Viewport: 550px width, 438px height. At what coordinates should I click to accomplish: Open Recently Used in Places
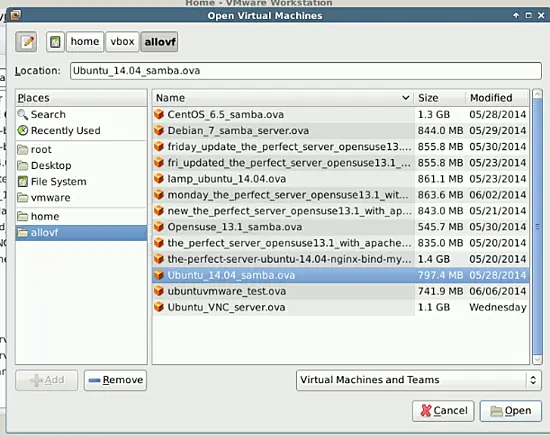[x=81, y=130]
